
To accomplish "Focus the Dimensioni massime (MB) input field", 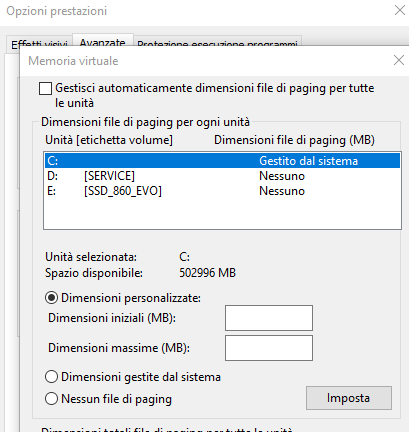I will 269,348.
